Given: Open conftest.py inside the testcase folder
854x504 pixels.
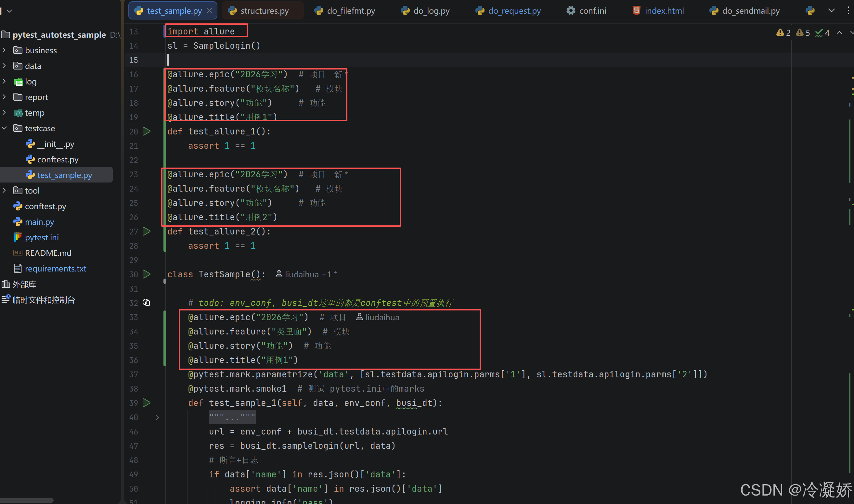Looking at the screenshot, I should [58, 160].
